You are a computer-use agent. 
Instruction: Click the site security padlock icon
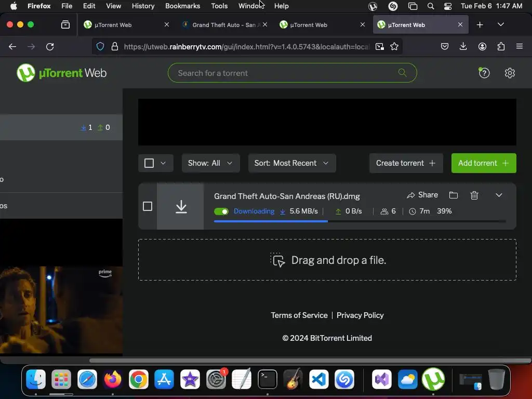click(x=115, y=46)
